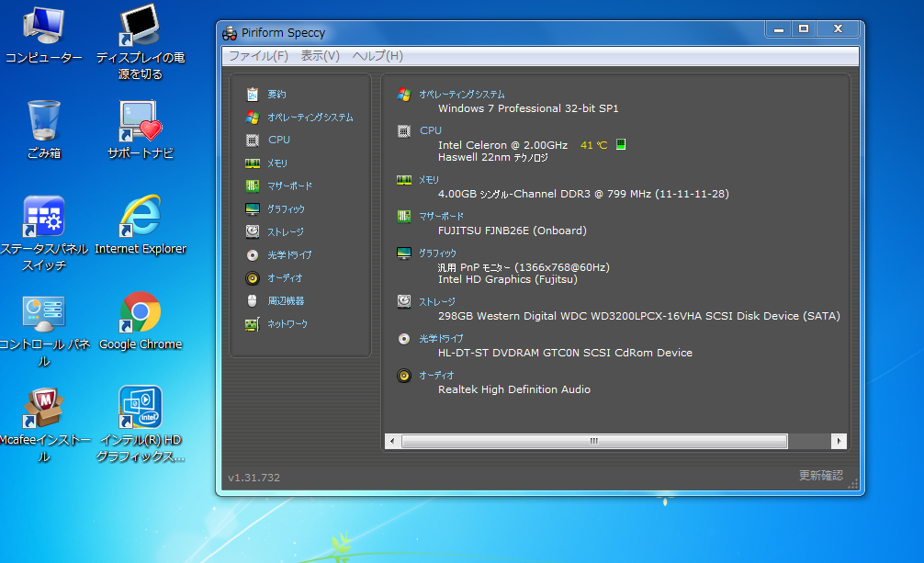The height and width of the screenshot is (563, 924).
Task: Click the HL-DT-ST DVDRAM GTC0N text
Action: pos(565,353)
